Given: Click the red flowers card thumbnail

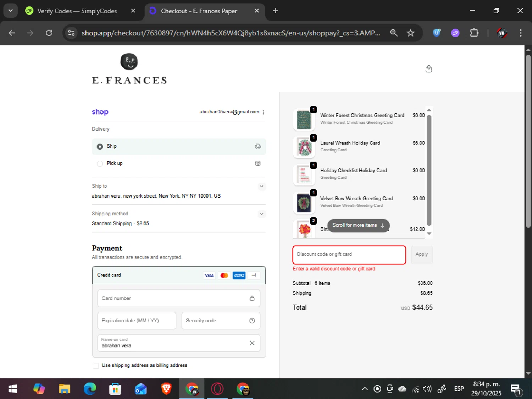Looking at the screenshot, I should [x=304, y=229].
